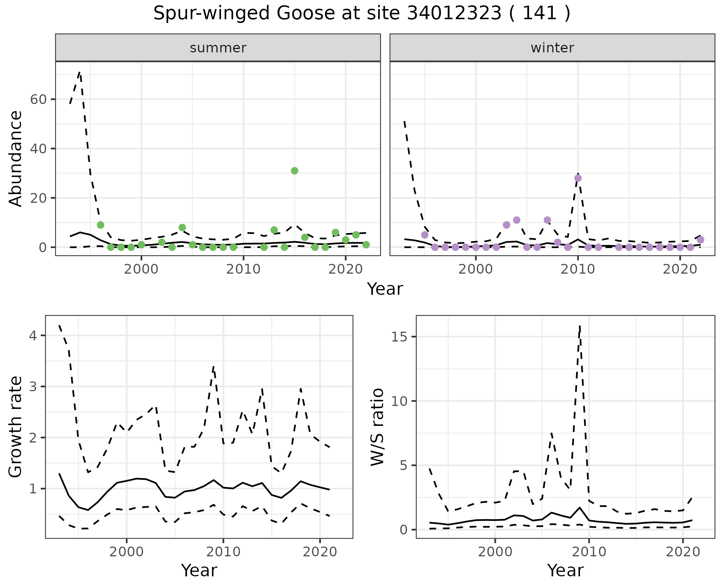Select the first green summer point near 1996
Viewport: 724px width, 588px height.
(x=100, y=225)
